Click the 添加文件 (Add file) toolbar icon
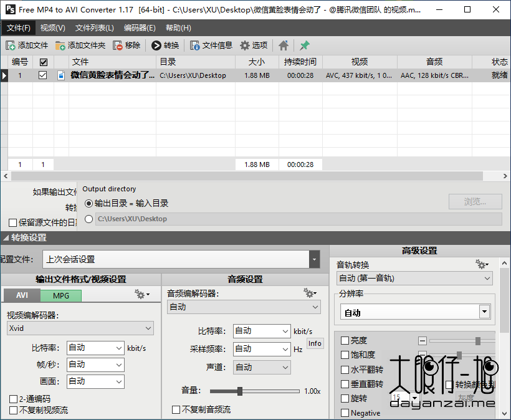Viewport: 511px width, 420px height. click(10, 45)
